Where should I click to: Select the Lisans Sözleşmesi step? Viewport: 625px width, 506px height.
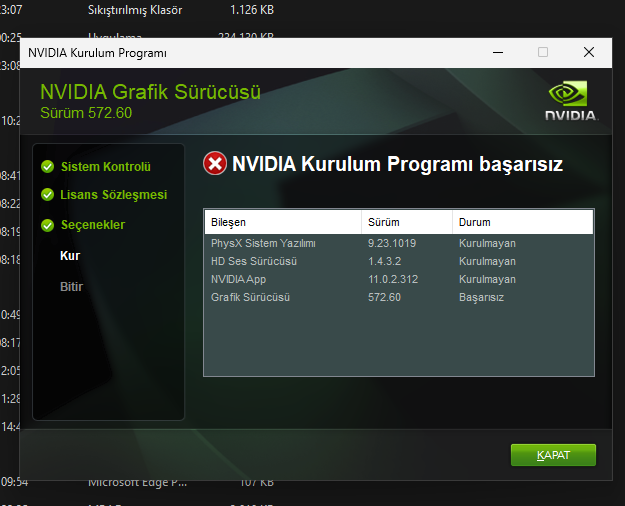click(x=114, y=195)
